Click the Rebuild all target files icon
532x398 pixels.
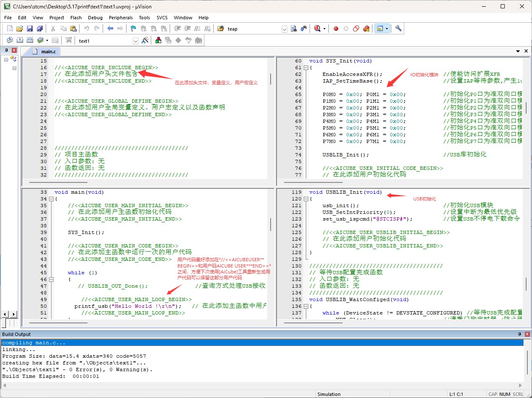30,40
